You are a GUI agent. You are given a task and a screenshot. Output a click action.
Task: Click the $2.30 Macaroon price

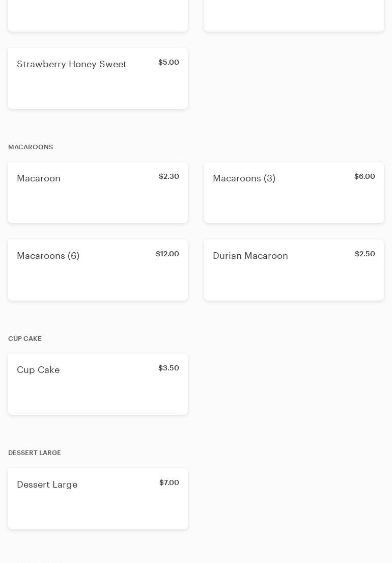pos(169,177)
